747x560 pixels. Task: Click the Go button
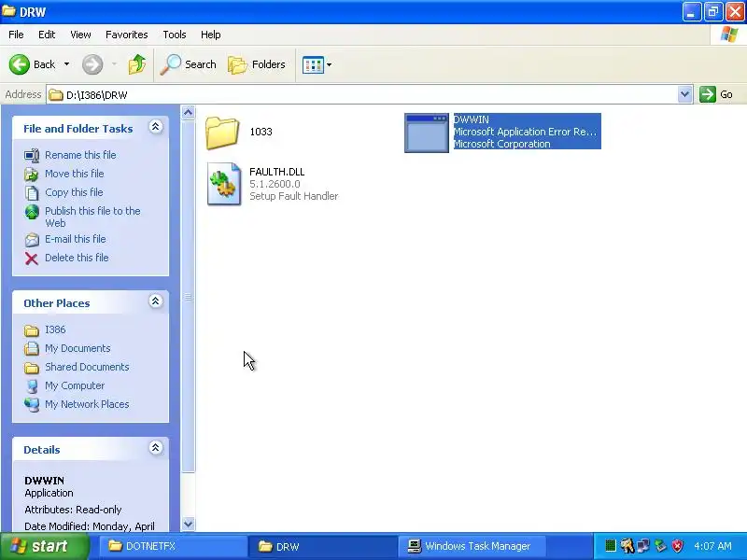pyautogui.click(x=716, y=94)
